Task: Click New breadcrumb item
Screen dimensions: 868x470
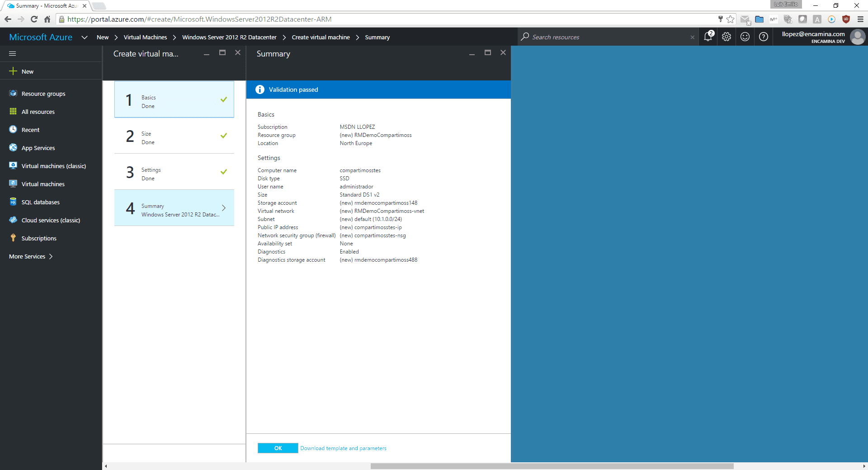Action: coord(103,38)
